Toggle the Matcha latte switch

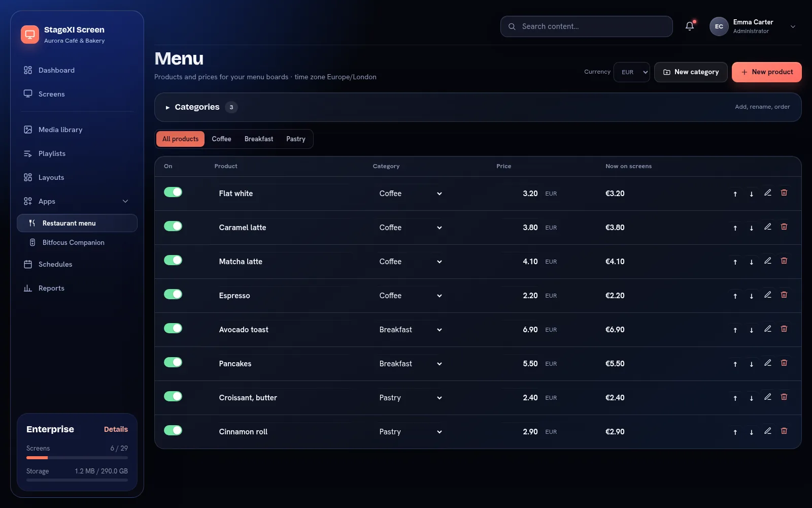pos(173,260)
